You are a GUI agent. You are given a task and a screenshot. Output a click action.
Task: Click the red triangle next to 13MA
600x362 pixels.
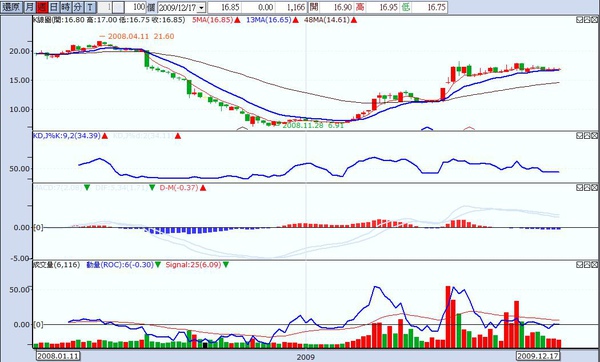(x=295, y=20)
